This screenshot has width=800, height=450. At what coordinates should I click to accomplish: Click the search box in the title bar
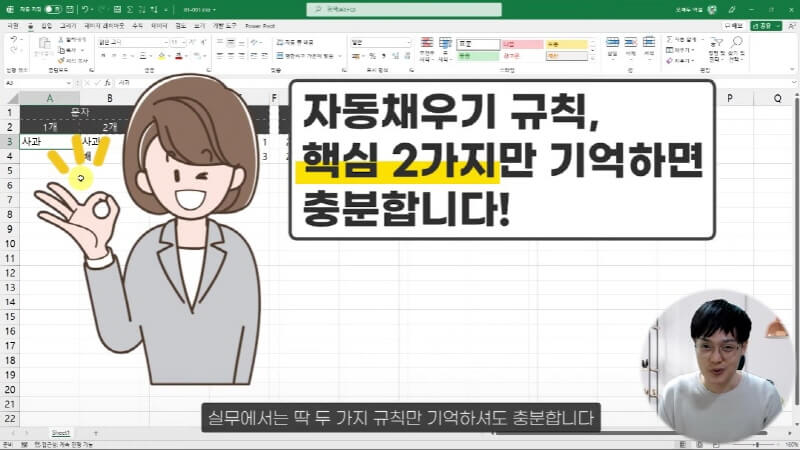tap(404, 9)
